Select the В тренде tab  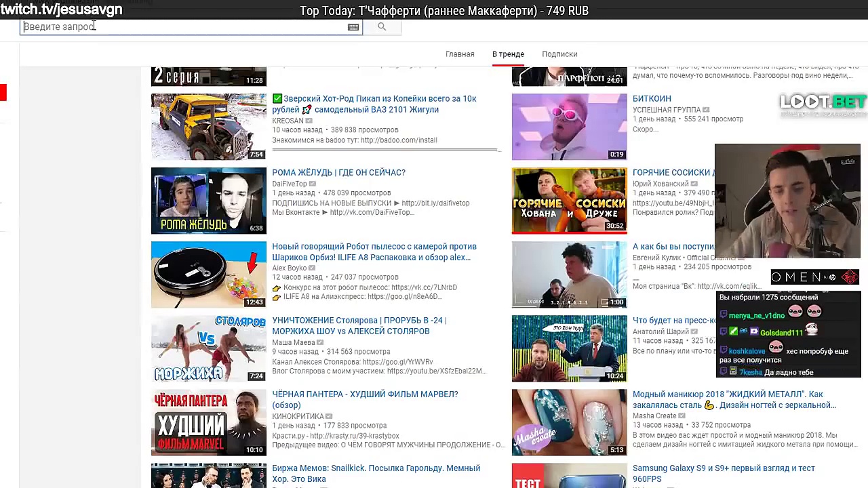(508, 54)
